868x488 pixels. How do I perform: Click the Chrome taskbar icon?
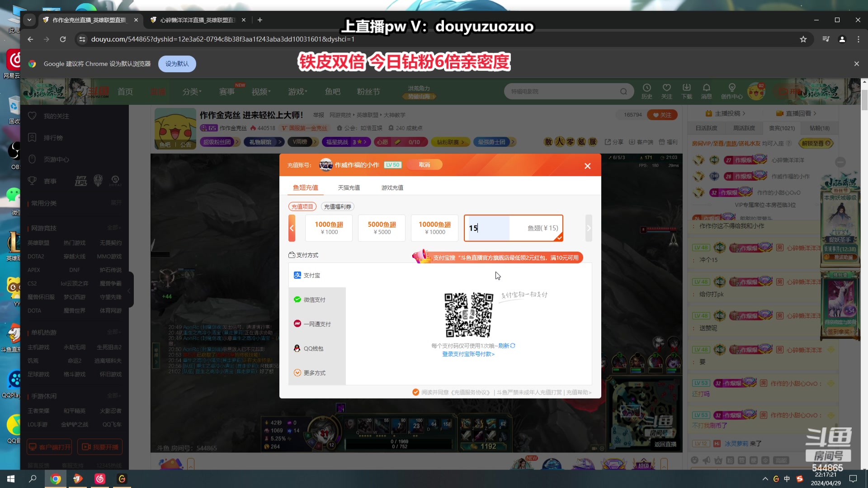tap(56, 479)
